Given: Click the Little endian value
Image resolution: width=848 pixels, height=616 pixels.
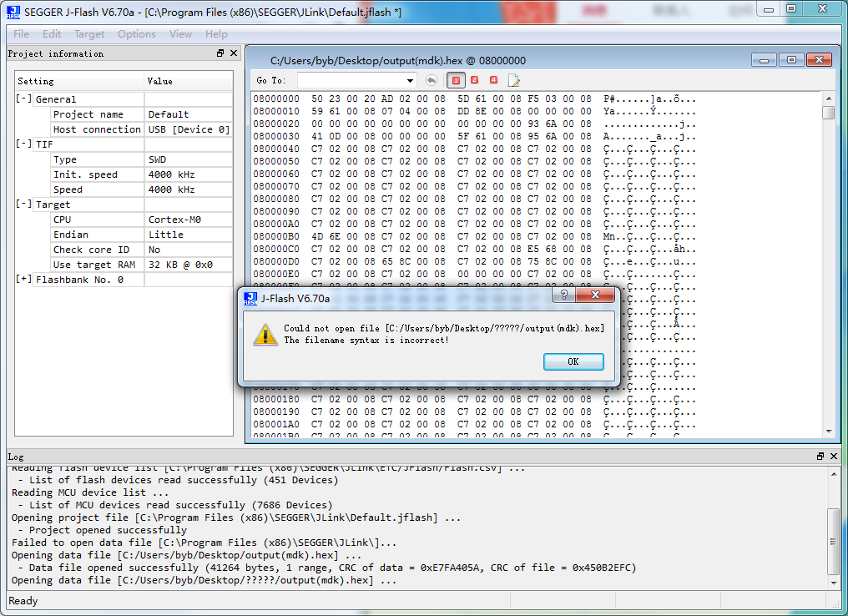Looking at the screenshot, I should click(x=166, y=235).
